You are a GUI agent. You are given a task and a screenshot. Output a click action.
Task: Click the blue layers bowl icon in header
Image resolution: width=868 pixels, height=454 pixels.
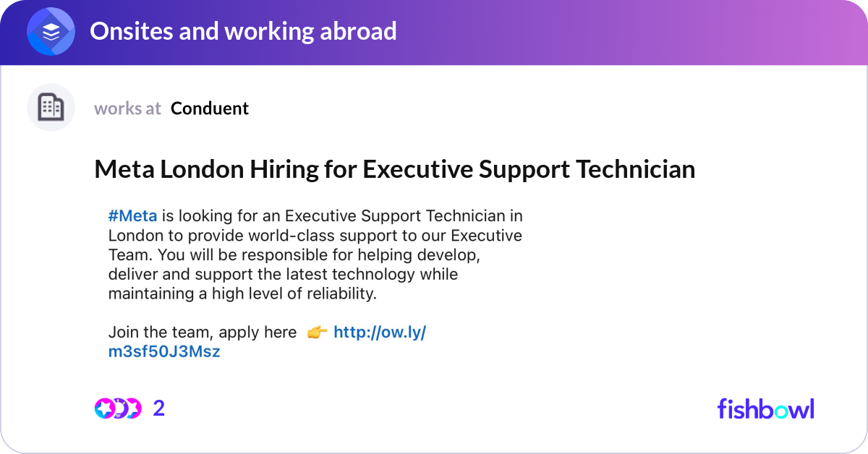pyautogui.click(x=50, y=31)
